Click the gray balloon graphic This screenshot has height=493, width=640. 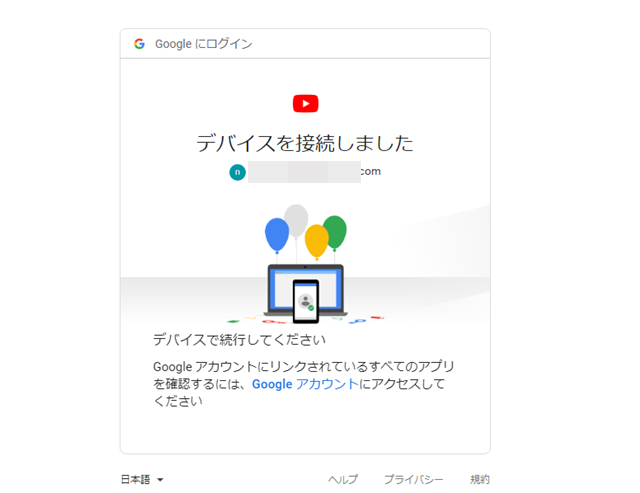pyautogui.click(x=296, y=220)
